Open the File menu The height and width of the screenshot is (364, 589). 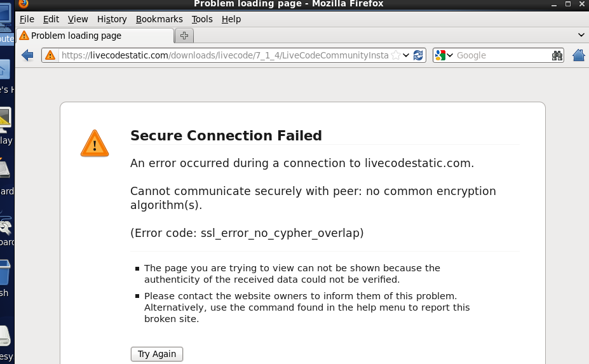click(x=27, y=19)
